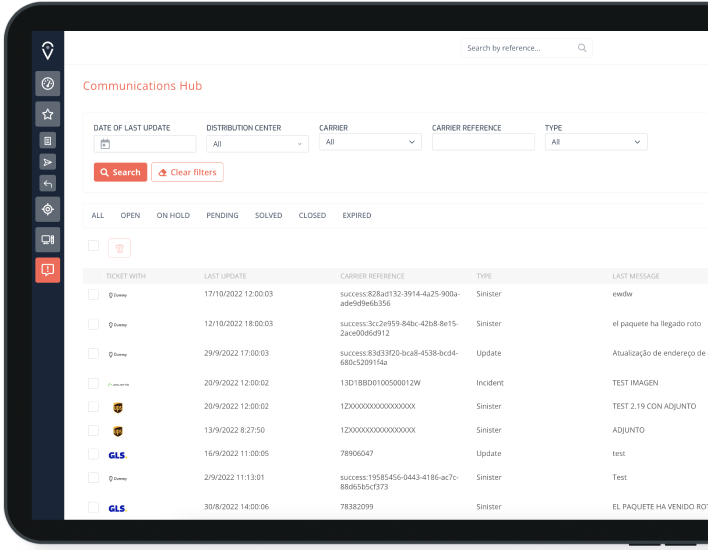Check the row with reference 78906047
Image resolution: width=708 pixels, height=550 pixels.
pos(93,454)
